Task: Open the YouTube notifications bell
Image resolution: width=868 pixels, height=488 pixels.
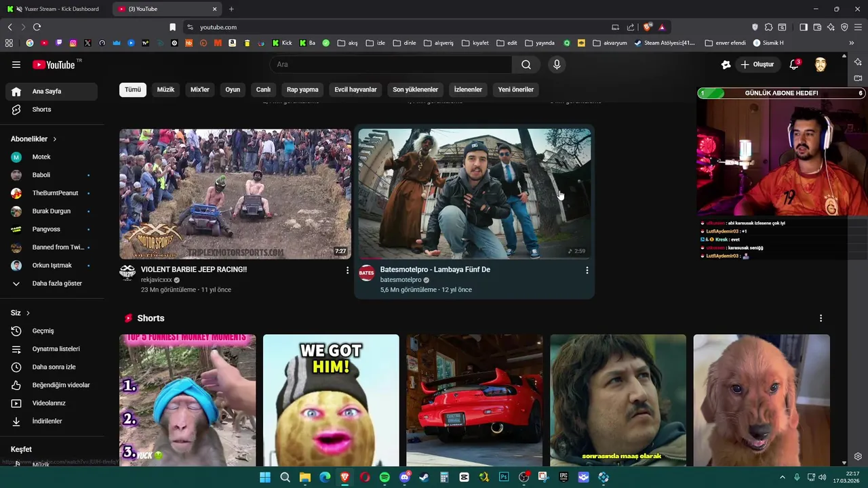Action: 793,64
